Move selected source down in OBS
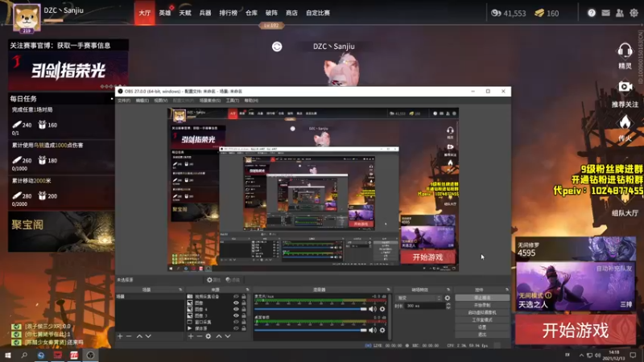This screenshot has height=362, width=644. (228, 336)
